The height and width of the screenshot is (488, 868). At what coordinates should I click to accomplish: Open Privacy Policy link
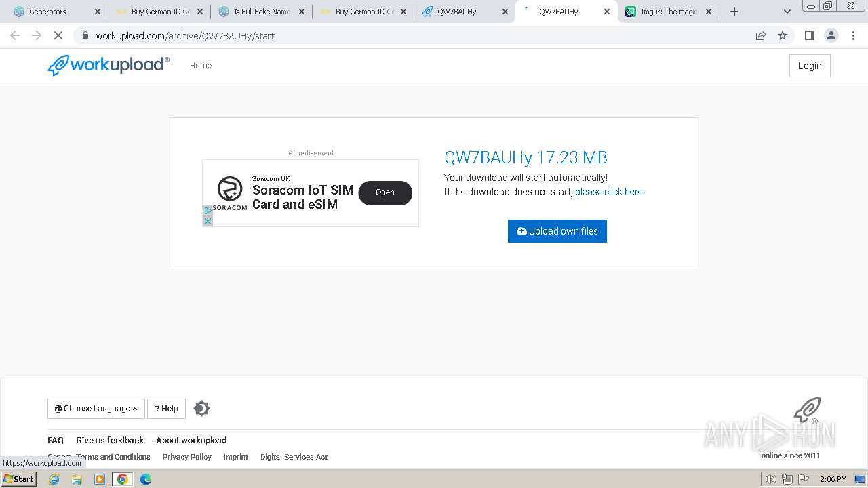pyautogui.click(x=187, y=457)
